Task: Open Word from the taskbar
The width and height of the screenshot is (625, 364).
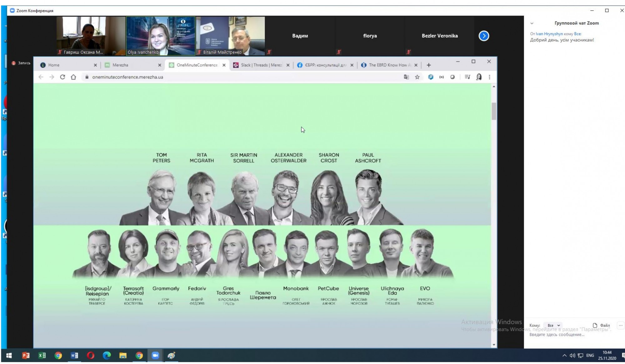Action: tap(74, 355)
